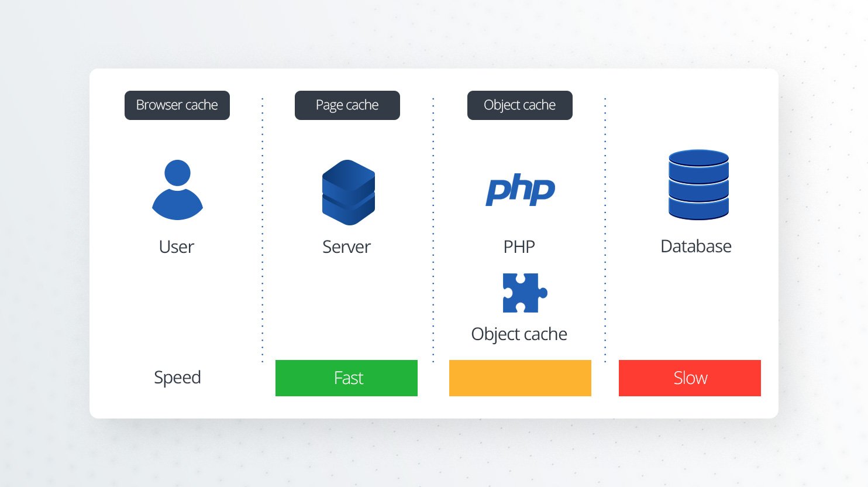Click the red Slow bar
The image size is (868, 487).
tap(690, 378)
